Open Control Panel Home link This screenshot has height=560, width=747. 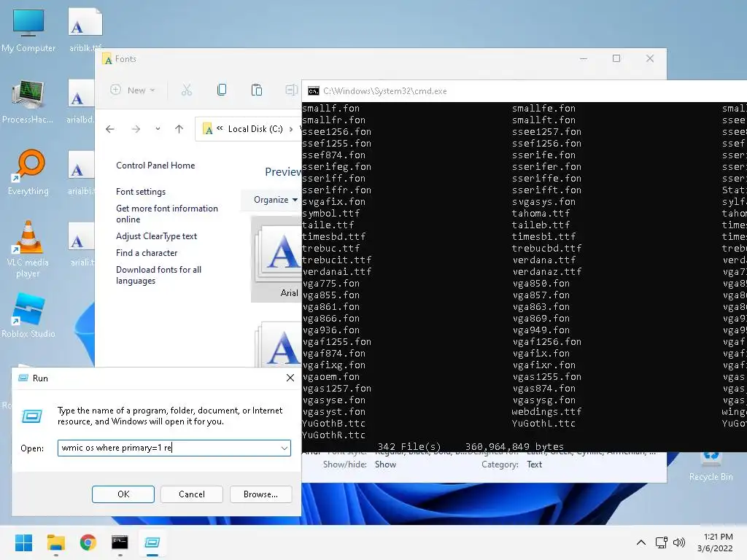155,166
